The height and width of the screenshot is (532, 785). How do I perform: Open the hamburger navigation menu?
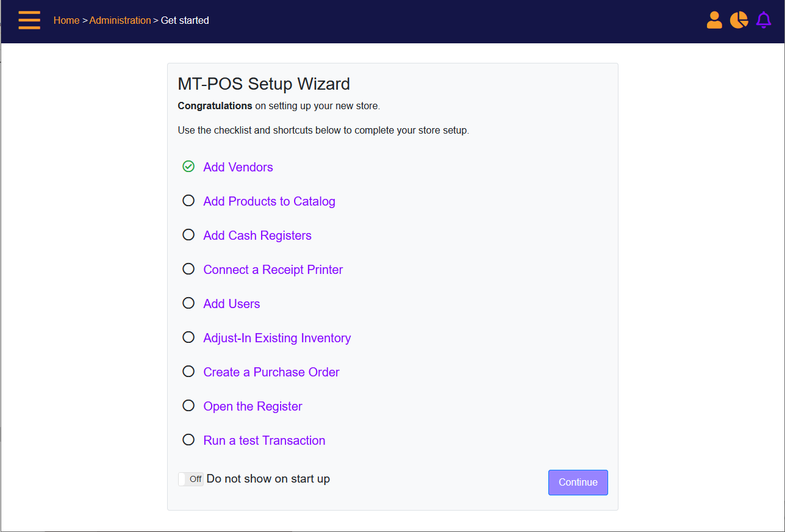coord(29,20)
